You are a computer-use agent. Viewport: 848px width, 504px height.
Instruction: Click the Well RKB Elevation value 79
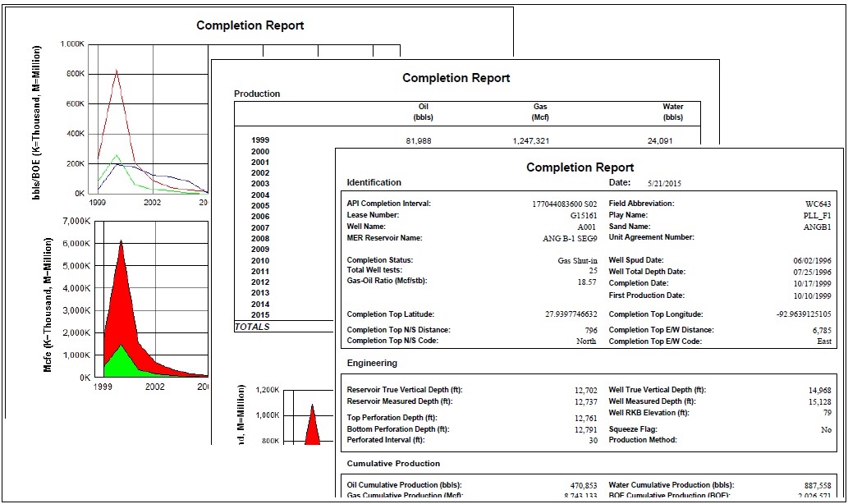[x=827, y=413]
